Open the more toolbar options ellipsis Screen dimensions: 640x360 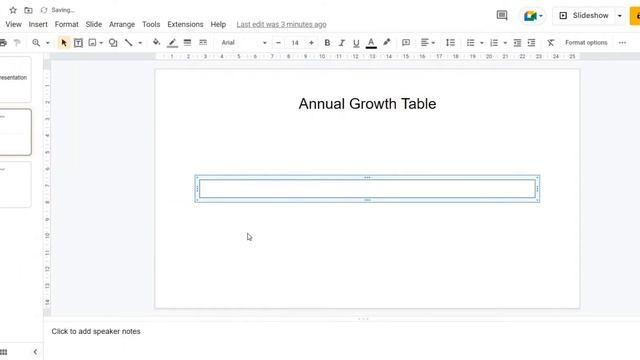pyautogui.click(x=622, y=42)
